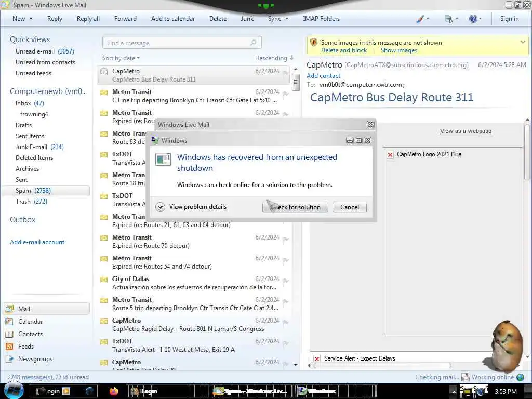This screenshot has height=399, width=532.
Task: Select Unread e-mail quick view
Action: (x=45, y=51)
